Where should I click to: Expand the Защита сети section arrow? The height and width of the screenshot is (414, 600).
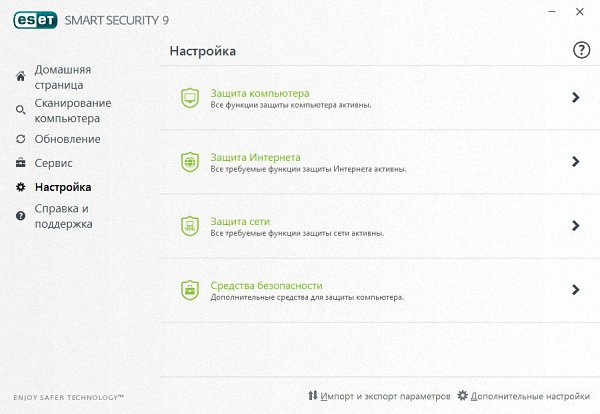point(575,226)
